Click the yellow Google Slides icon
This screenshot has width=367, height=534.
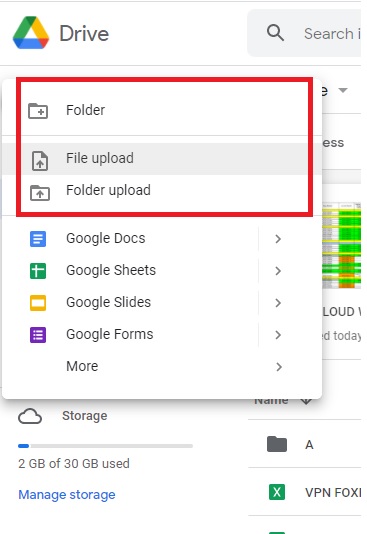pos(38,303)
